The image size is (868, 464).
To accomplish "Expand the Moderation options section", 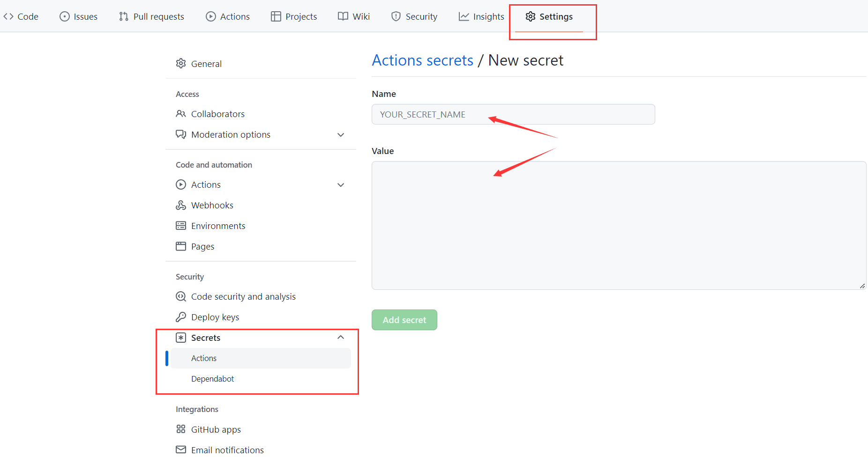I will (231, 134).
